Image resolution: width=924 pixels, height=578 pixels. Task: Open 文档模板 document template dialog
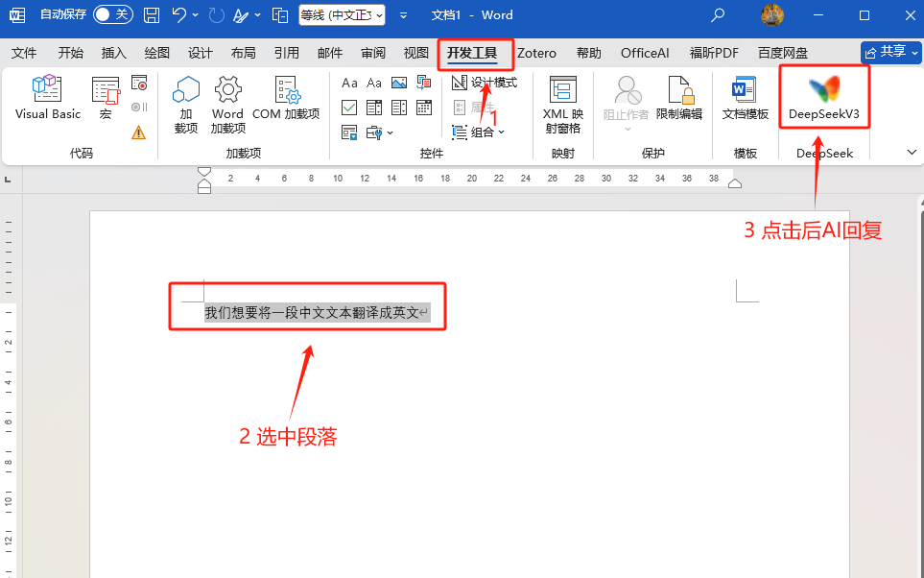[745, 97]
